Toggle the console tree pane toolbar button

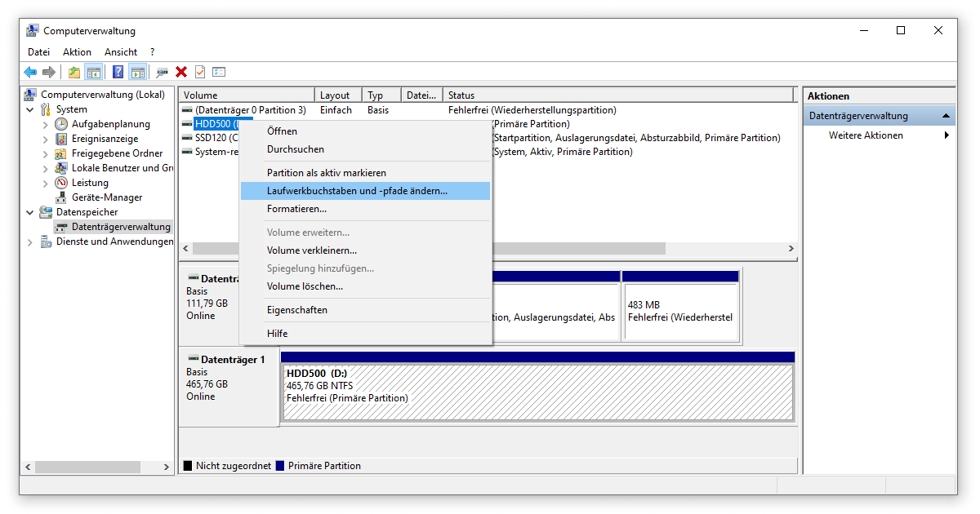[x=94, y=72]
